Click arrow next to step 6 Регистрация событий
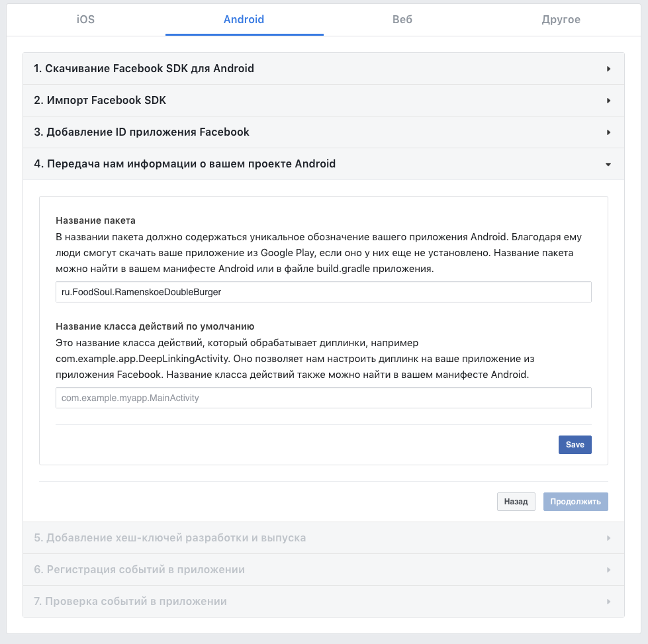The height and width of the screenshot is (644, 648). (x=608, y=570)
